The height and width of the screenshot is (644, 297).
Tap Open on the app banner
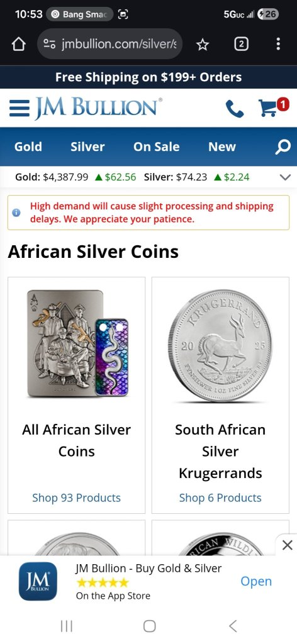pyautogui.click(x=256, y=581)
